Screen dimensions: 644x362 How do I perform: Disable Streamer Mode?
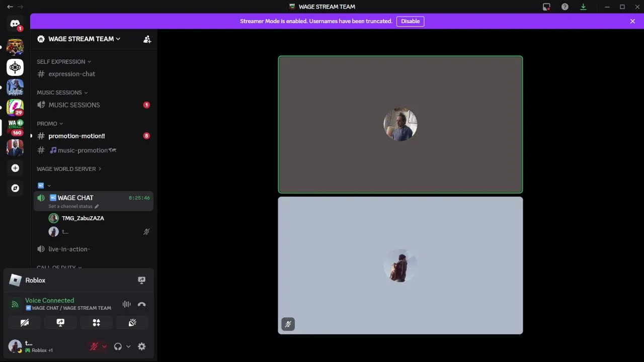tap(410, 21)
